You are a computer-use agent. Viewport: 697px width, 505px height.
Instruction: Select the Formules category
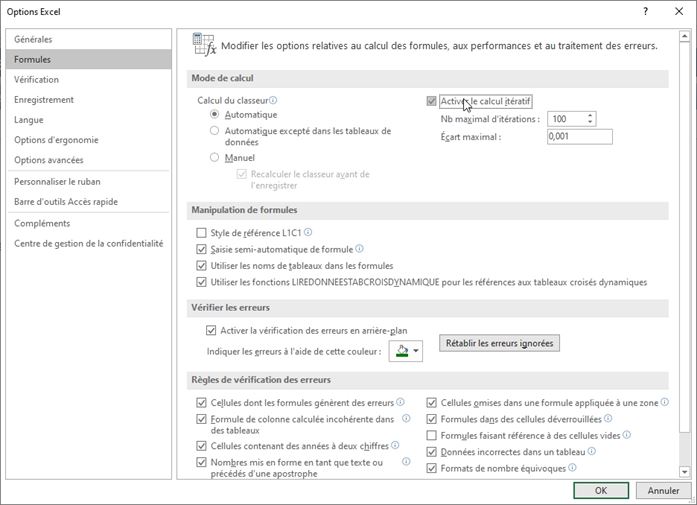click(88, 59)
